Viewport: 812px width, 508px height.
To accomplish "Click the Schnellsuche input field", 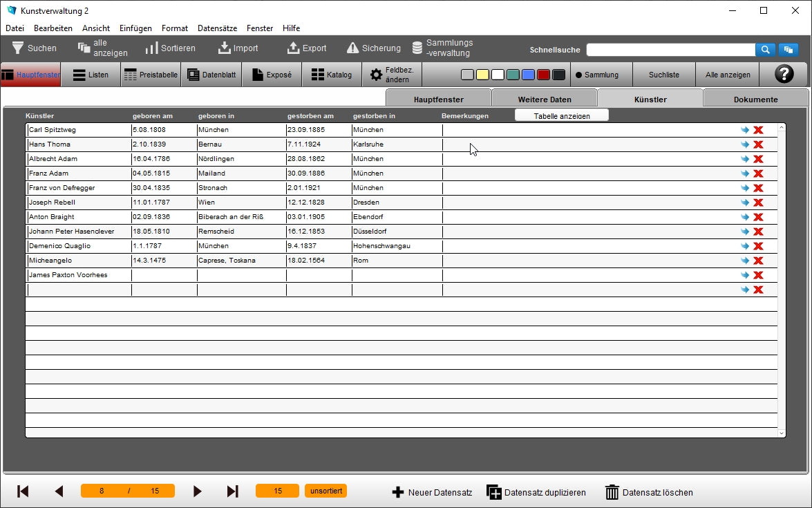I will [x=670, y=50].
